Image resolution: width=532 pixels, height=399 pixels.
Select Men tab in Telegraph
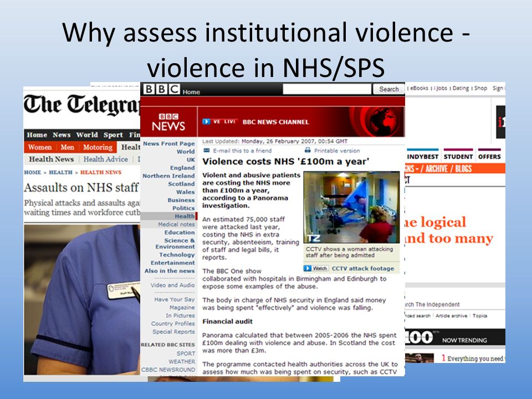[x=67, y=147]
